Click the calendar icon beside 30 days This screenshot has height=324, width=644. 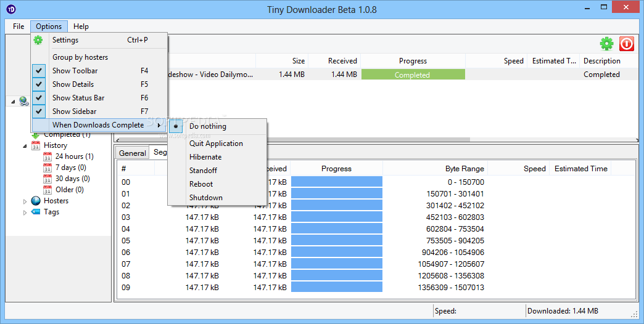[47, 179]
